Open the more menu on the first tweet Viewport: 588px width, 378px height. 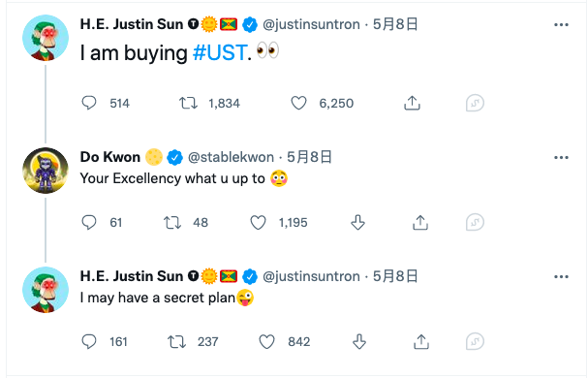click(x=561, y=25)
